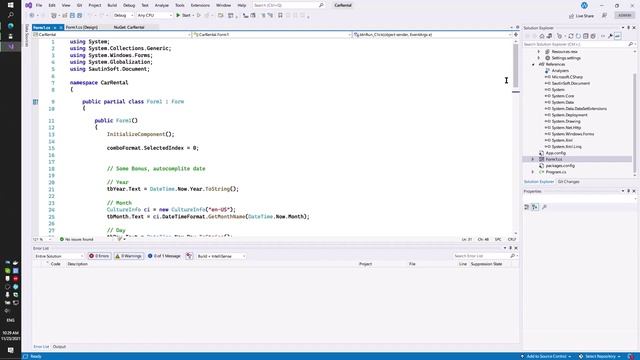Viewport: 640px width, 360px height.
Task: Open the Any CPU platform dropdown
Action: coord(154,15)
